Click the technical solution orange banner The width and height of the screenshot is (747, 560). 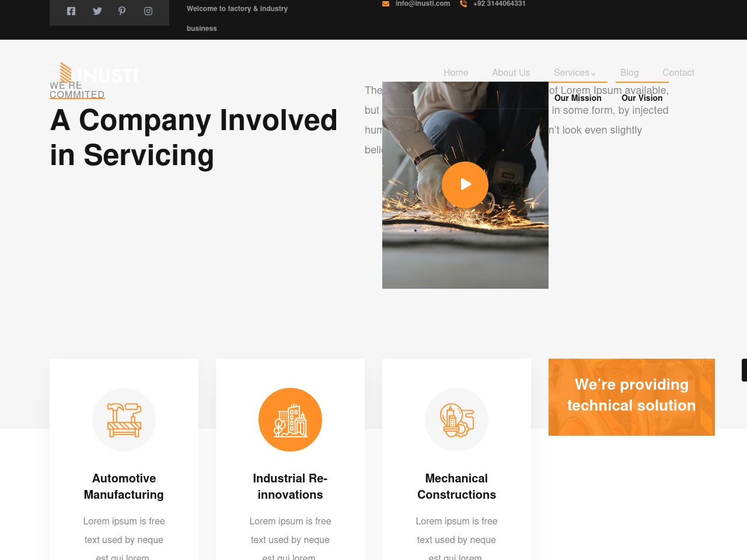tap(631, 397)
